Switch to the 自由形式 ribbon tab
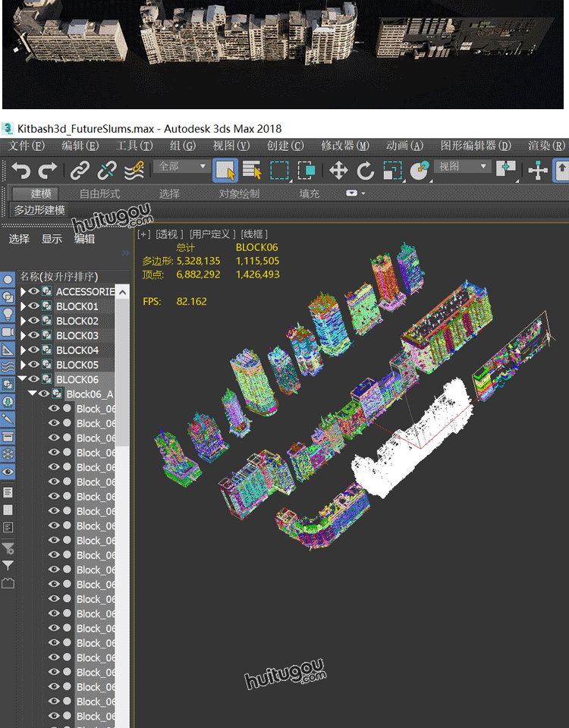The image size is (569, 728). 100,194
